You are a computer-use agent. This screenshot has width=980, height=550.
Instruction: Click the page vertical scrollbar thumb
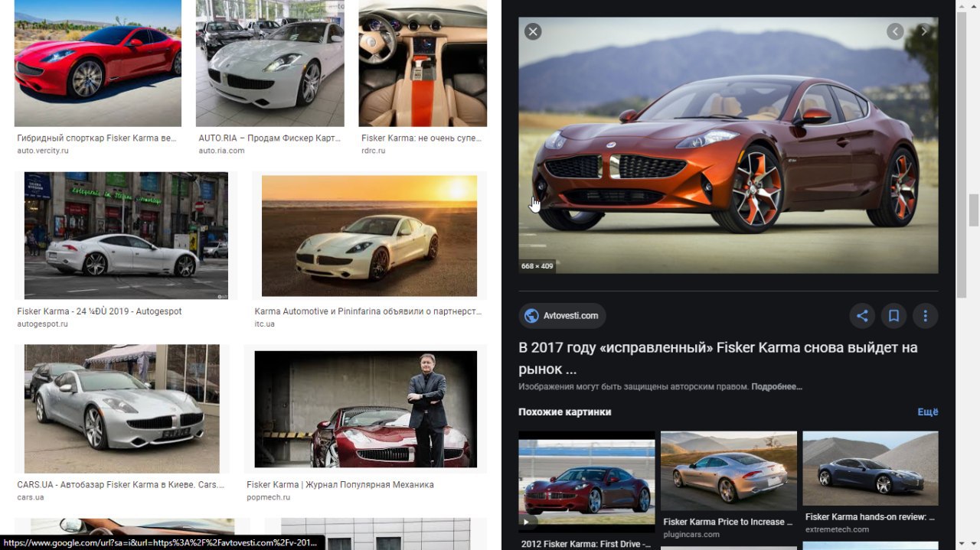click(974, 210)
